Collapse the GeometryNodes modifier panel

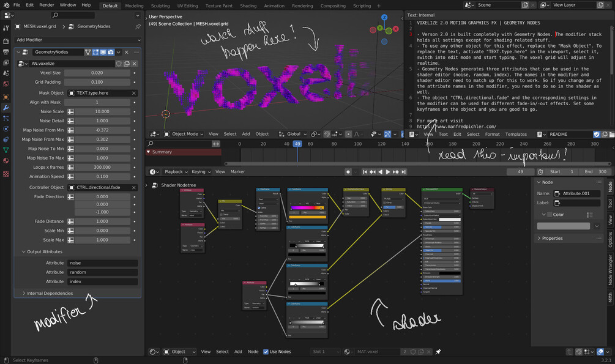(x=18, y=52)
